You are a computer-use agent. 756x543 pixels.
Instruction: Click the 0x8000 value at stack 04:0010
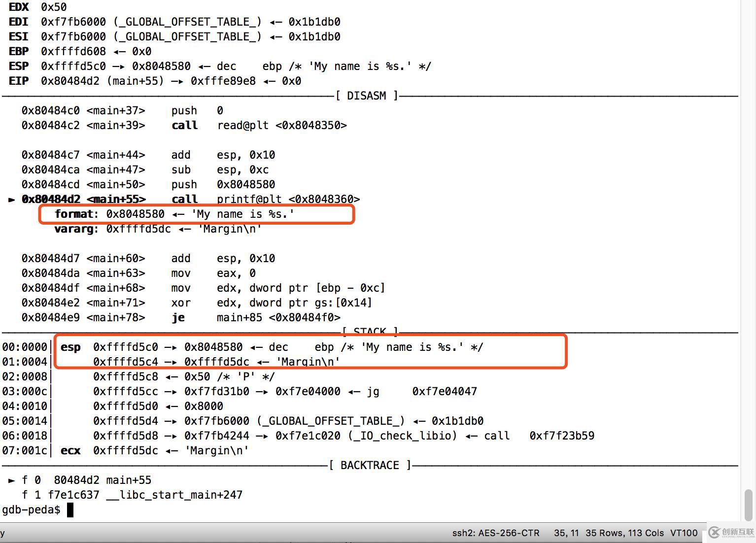pos(204,406)
